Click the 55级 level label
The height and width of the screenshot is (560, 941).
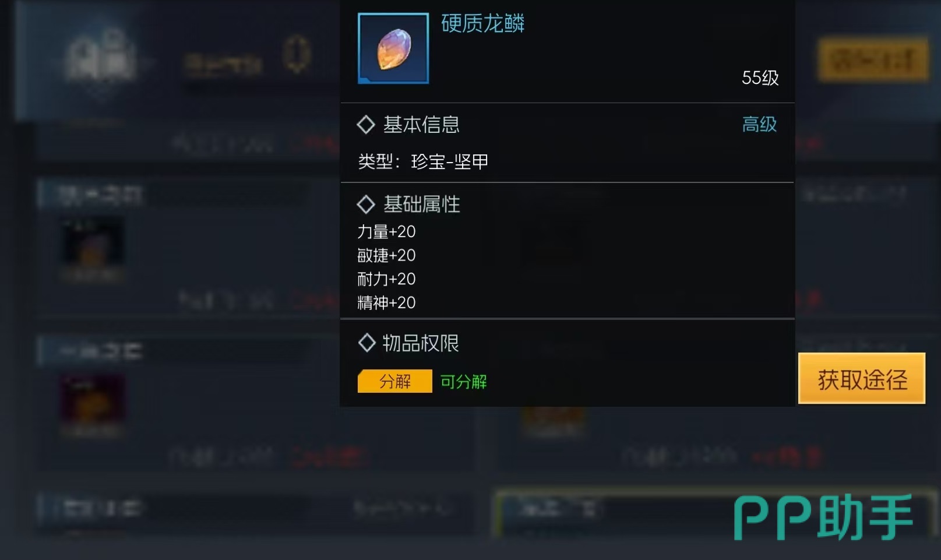(x=760, y=78)
